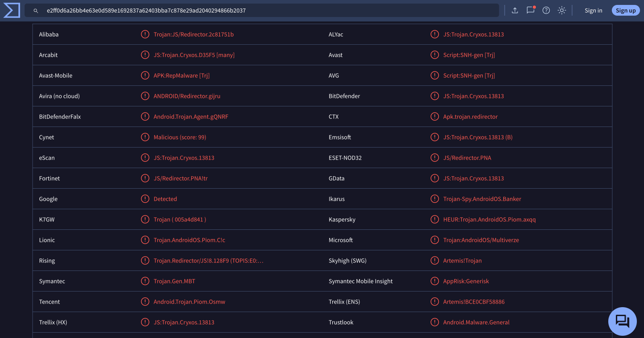The image size is (644, 338).
Task: Click the alert icon next to Google's result
Action: coord(145,199)
